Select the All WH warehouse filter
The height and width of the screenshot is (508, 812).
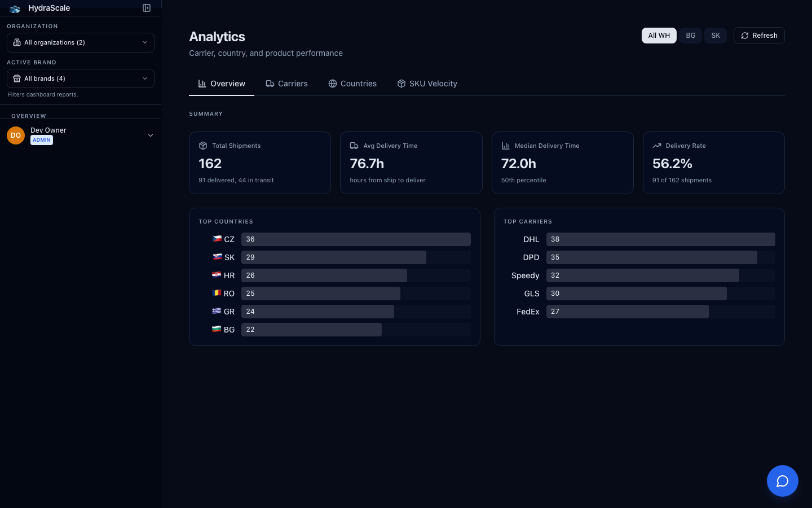pos(659,36)
